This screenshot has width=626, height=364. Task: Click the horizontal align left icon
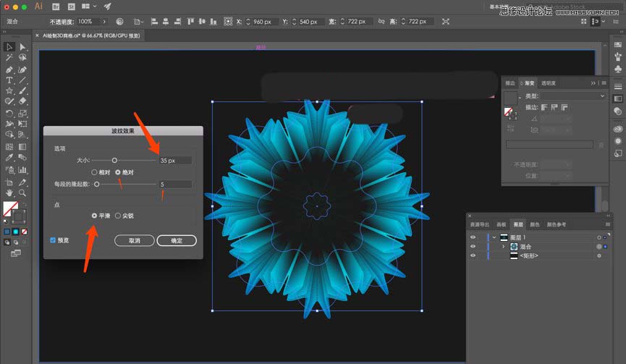154,22
